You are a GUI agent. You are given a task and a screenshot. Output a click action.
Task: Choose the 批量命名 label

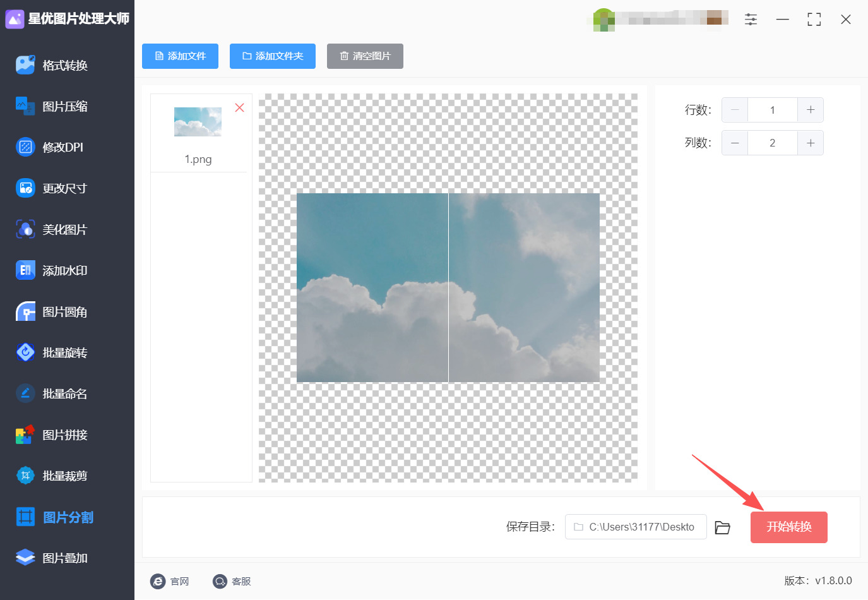(65, 394)
